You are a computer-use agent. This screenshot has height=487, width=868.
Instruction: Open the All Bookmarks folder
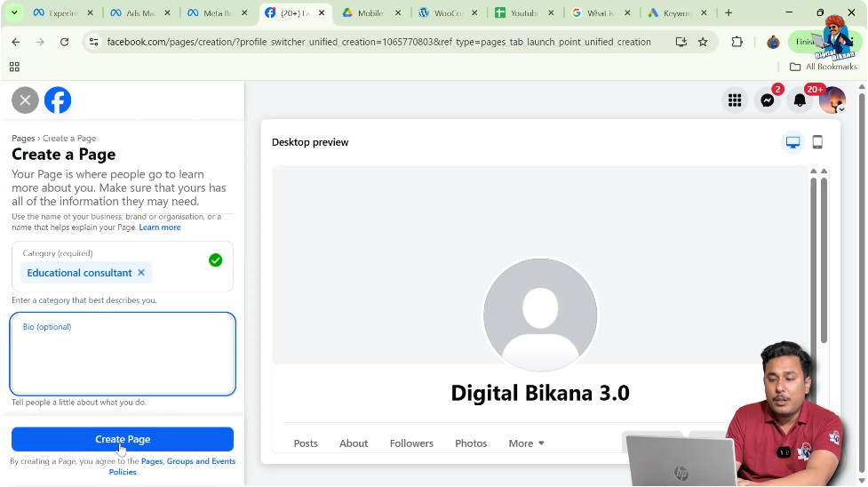[x=824, y=67]
